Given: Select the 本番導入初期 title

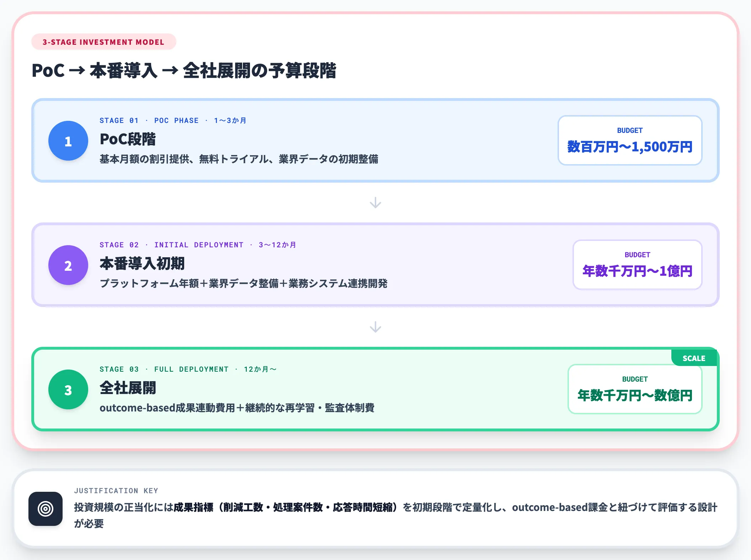Looking at the screenshot, I should coord(142,263).
